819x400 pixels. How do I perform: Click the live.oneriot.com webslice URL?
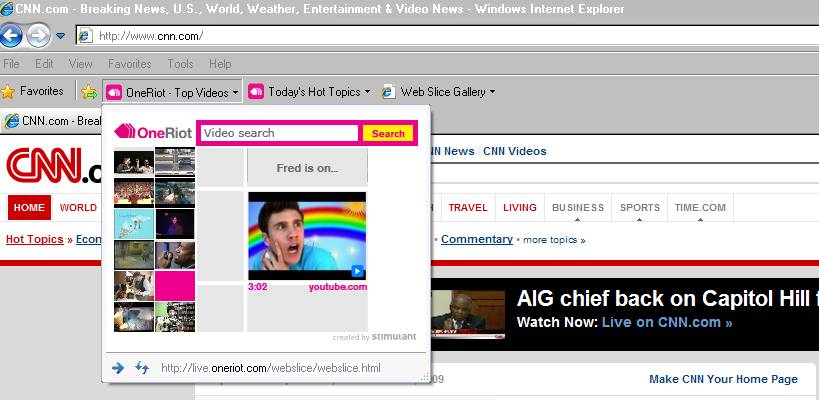pos(271,368)
